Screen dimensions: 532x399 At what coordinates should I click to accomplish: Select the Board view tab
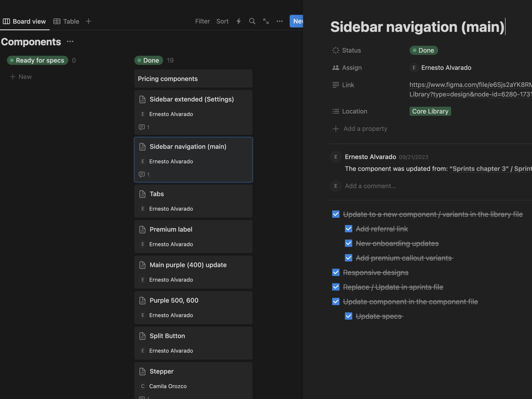(x=24, y=21)
